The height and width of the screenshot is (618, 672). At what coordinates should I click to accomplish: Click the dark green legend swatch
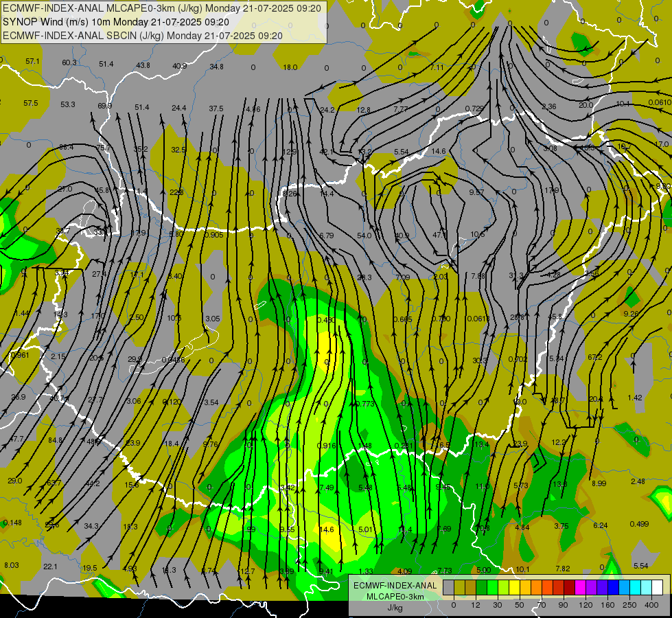tap(482, 587)
